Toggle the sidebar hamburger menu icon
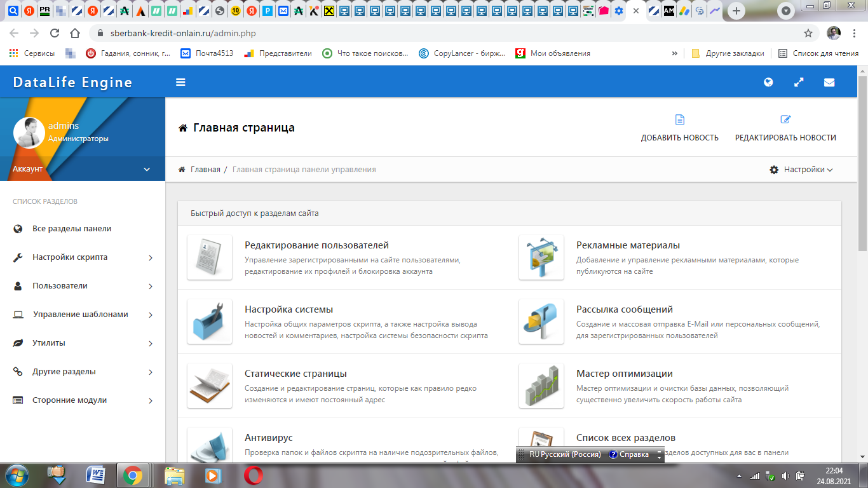Screen dimensions: 868x488 click(x=180, y=82)
